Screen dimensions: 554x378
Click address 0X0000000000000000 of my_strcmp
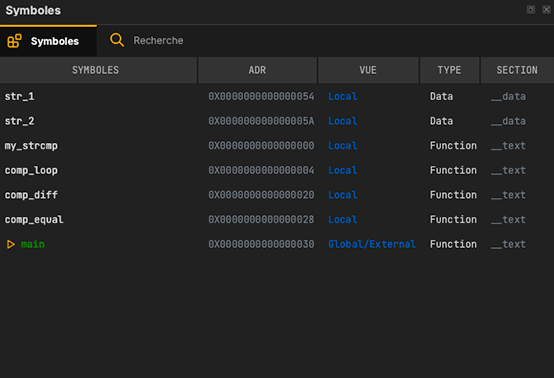coord(261,146)
